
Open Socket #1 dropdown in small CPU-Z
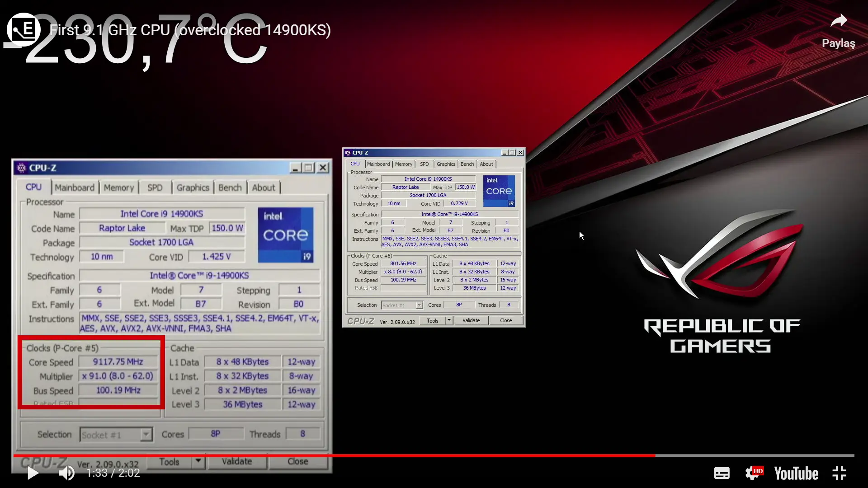click(x=402, y=305)
